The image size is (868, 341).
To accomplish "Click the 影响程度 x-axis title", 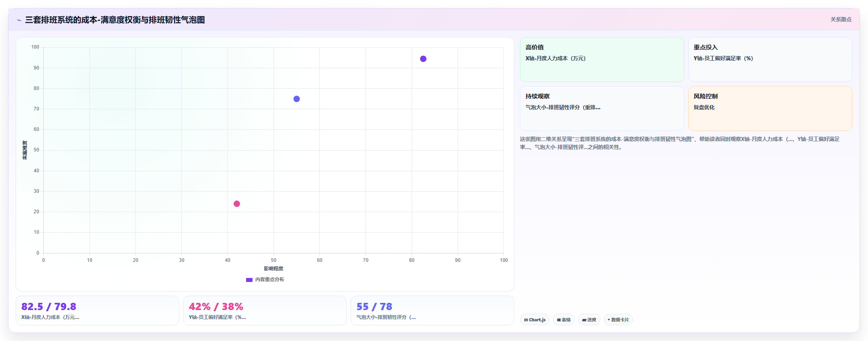I will click(x=274, y=269).
